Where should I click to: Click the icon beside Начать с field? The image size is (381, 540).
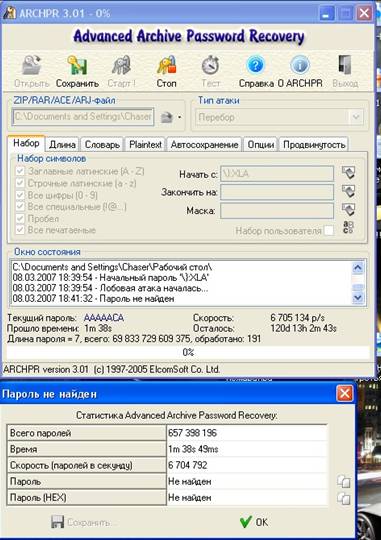click(348, 173)
